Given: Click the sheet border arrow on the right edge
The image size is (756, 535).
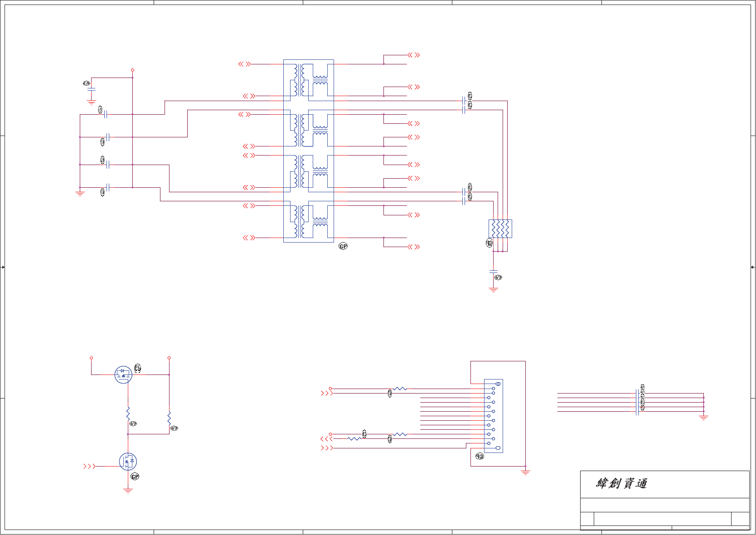Looking at the screenshot, I should coord(753,267).
